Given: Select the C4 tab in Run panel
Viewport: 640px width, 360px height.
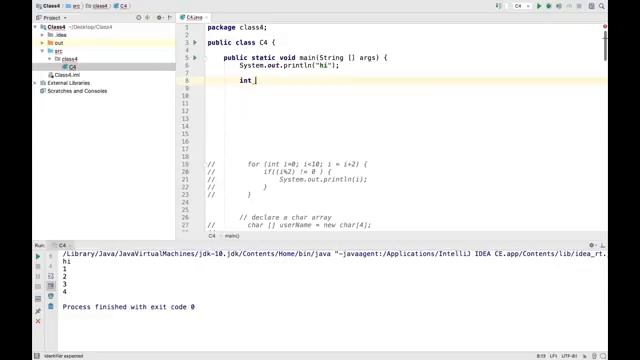Looking at the screenshot, I should click(x=62, y=245).
